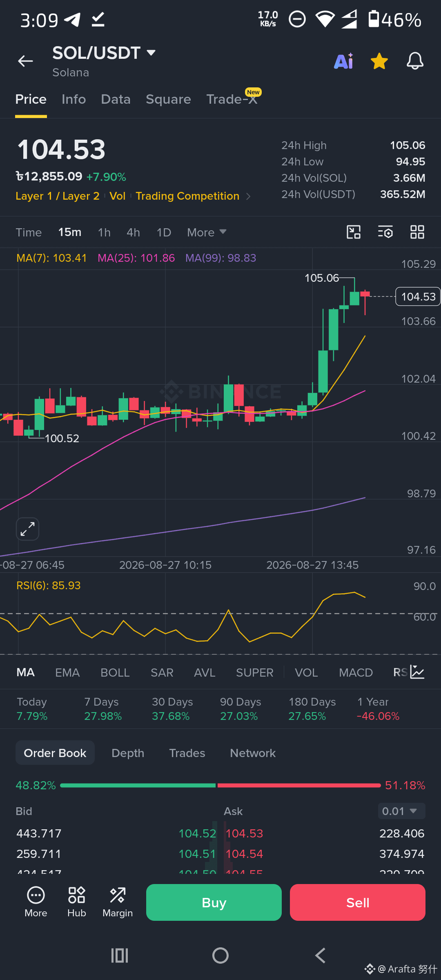Screen dimensions: 441x980
Task: Tap the ask price 104.54
Action: click(245, 854)
